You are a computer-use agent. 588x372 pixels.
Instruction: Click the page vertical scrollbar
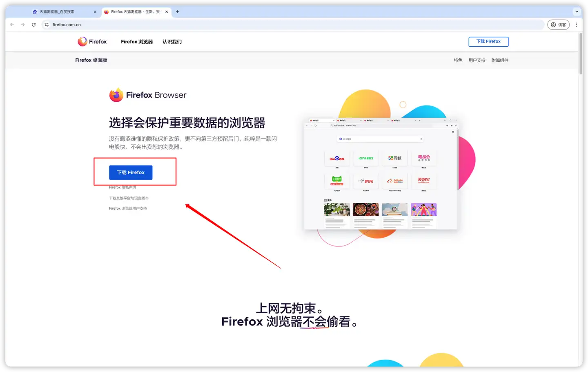580,54
